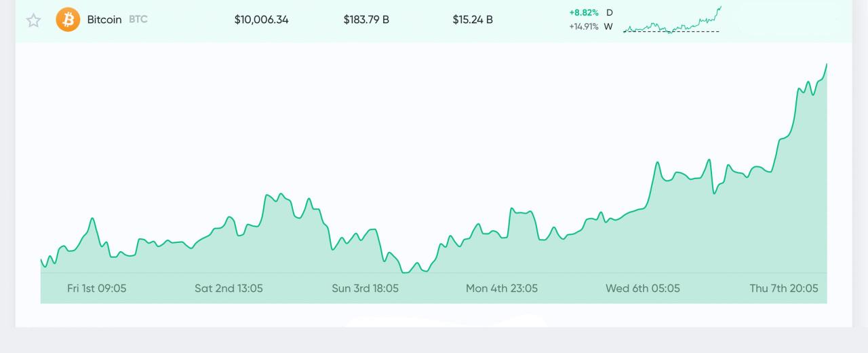Click the BTC ticker symbol
Screen dimensions: 868x353
pos(138,20)
